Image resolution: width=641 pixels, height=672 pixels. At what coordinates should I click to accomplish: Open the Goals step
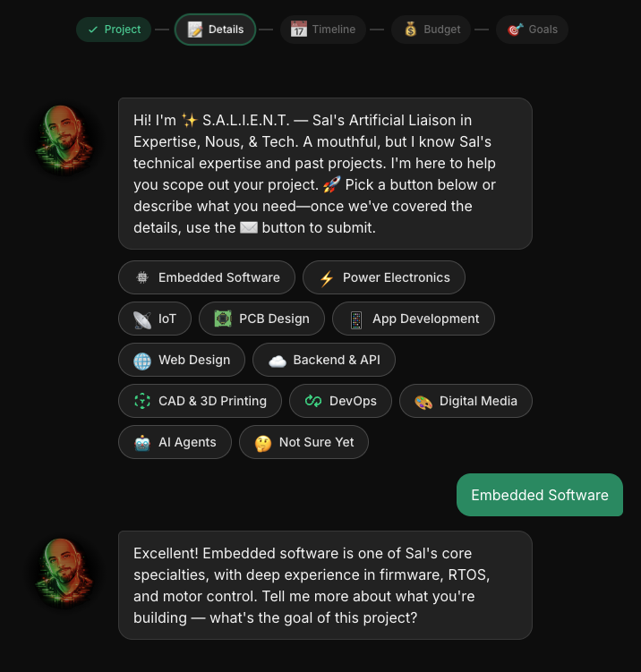(x=532, y=30)
